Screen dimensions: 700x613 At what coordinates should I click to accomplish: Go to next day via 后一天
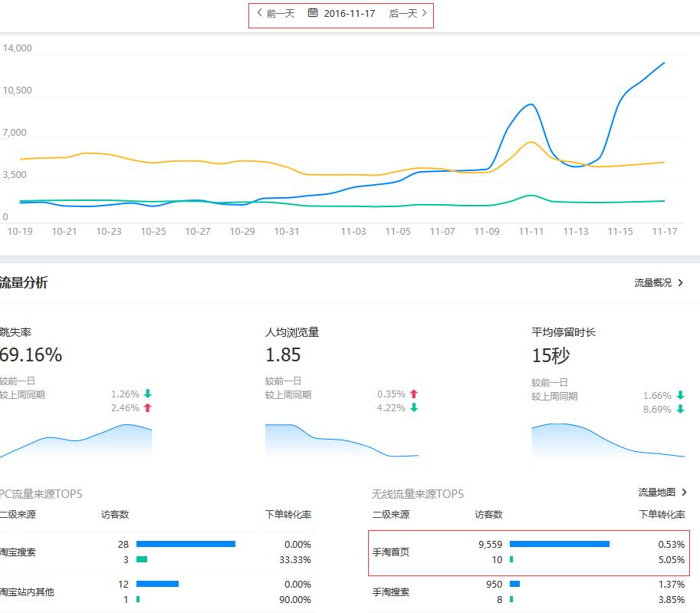tap(403, 13)
